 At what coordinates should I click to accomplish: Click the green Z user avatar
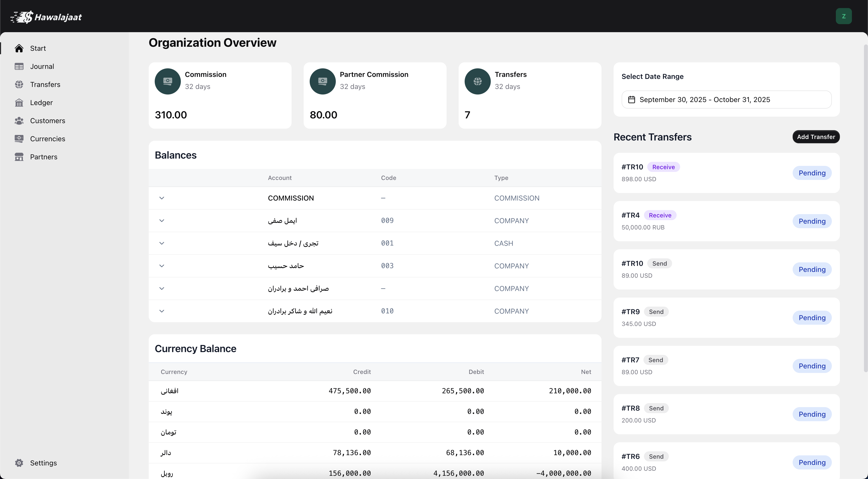[843, 16]
